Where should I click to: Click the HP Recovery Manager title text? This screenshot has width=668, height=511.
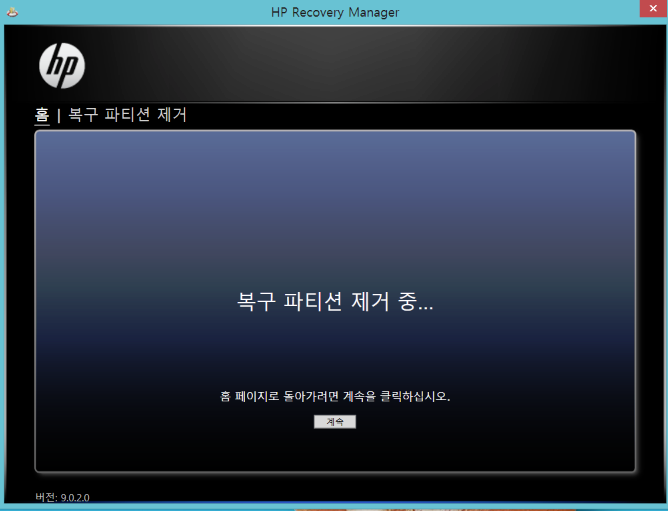pos(335,12)
